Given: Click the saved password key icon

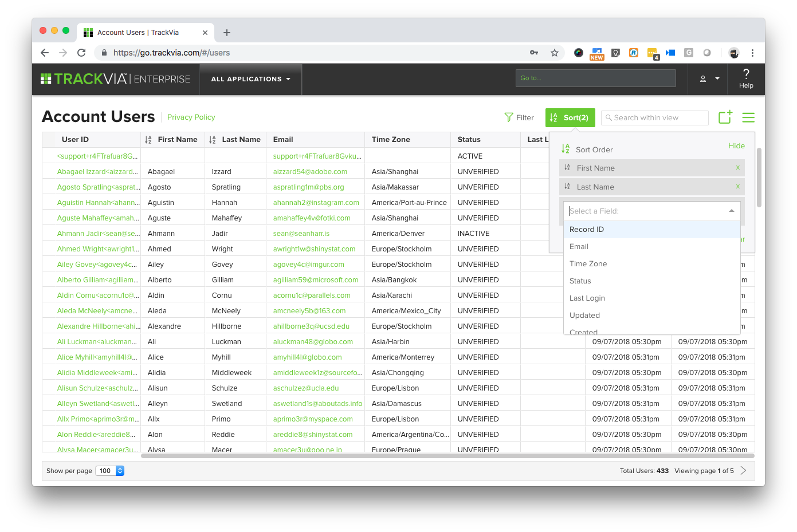Looking at the screenshot, I should click(534, 53).
